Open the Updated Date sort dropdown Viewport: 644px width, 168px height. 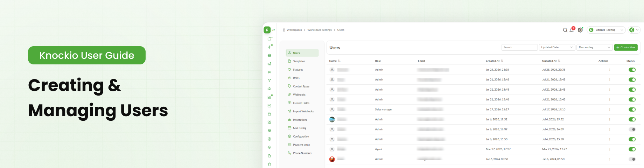[557, 47]
